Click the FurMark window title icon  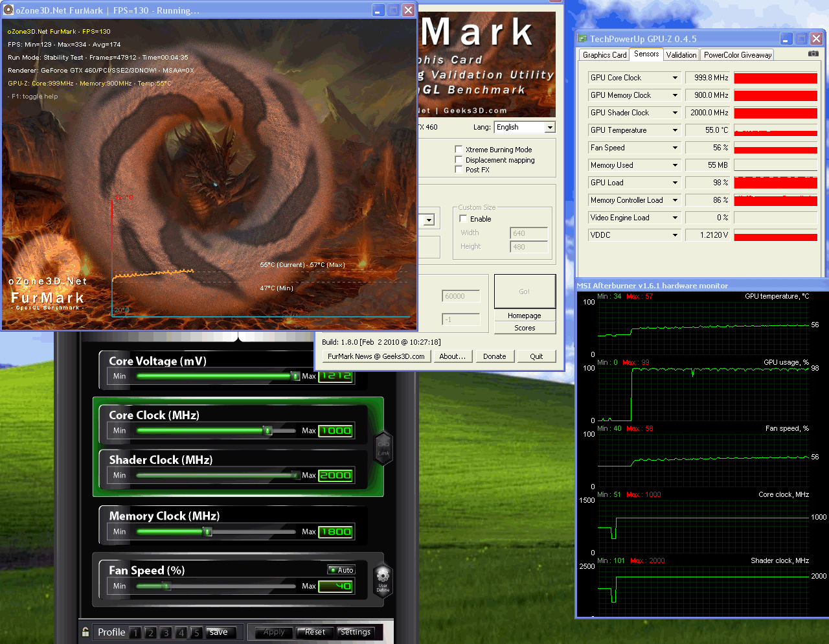9,10
